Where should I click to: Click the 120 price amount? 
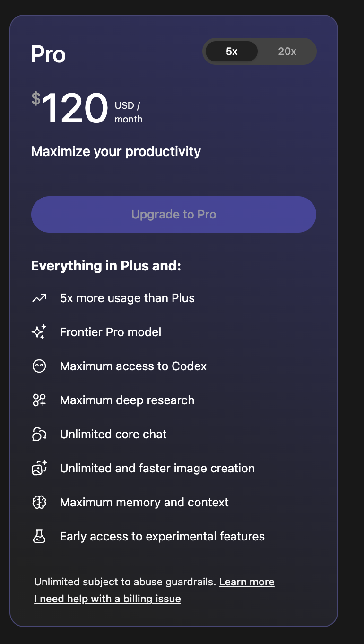point(76,109)
